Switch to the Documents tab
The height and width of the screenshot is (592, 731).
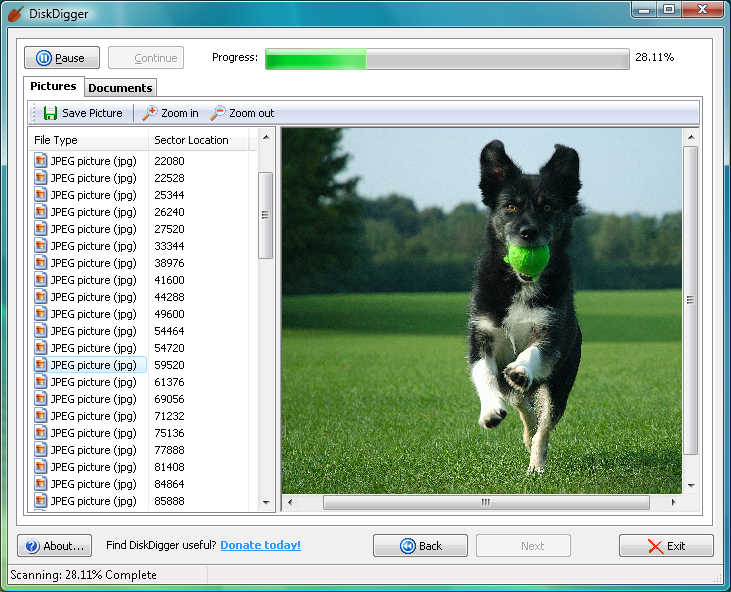120,88
